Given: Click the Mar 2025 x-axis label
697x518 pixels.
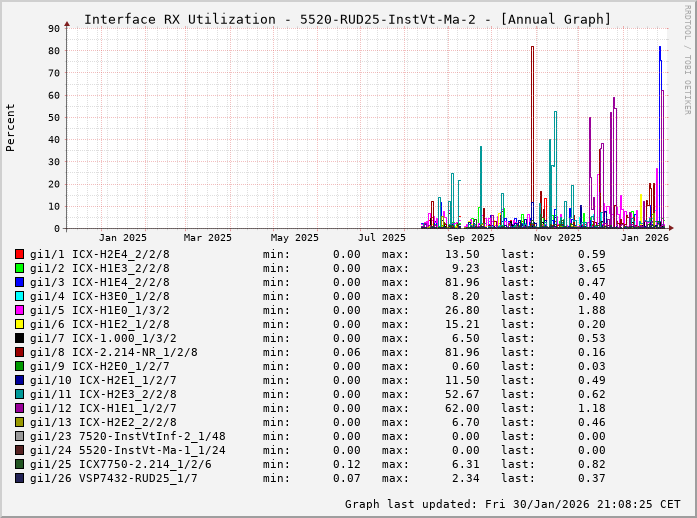Looking at the screenshot, I should (x=208, y=237).
